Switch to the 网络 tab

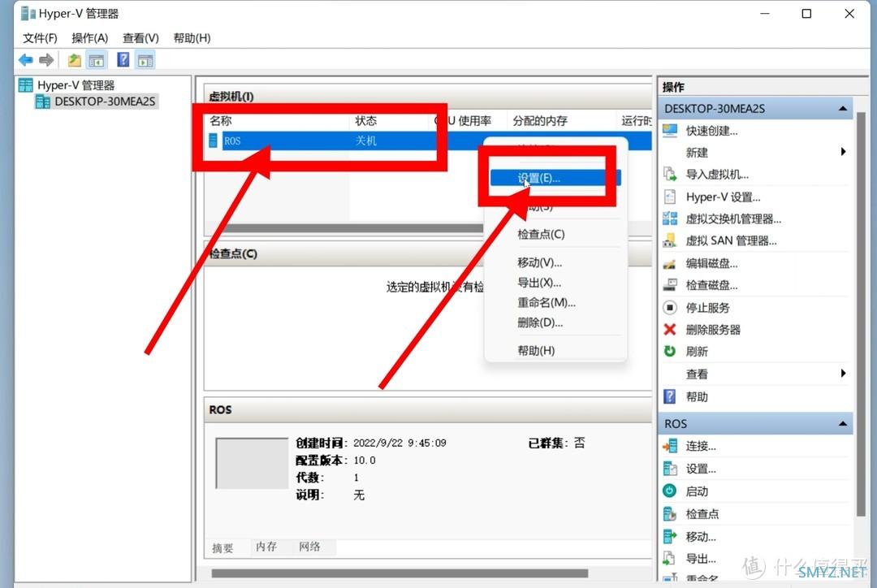click(x=309, y=547)
